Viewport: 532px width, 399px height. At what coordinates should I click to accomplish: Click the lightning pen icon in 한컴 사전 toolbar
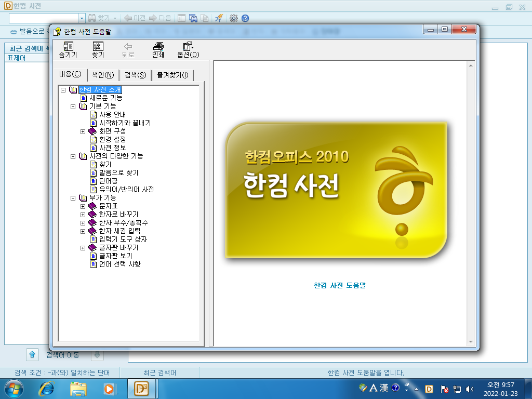(219, 18)
